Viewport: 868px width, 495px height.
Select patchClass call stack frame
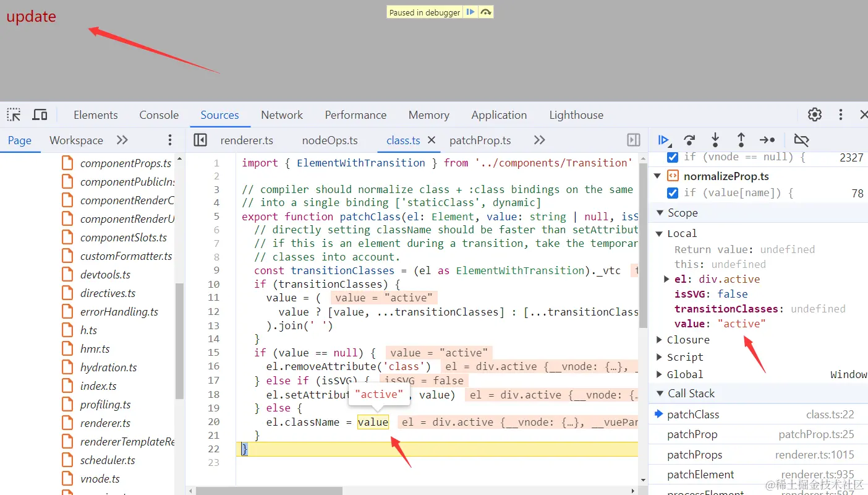coord(758,415)
